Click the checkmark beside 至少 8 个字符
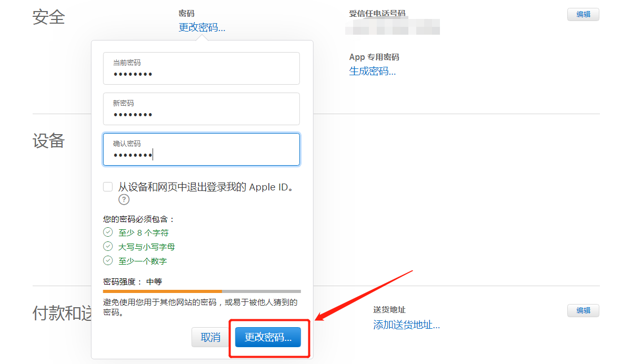Image resolution: width=642 pixels, height=364 pixels. click(108, 232)
